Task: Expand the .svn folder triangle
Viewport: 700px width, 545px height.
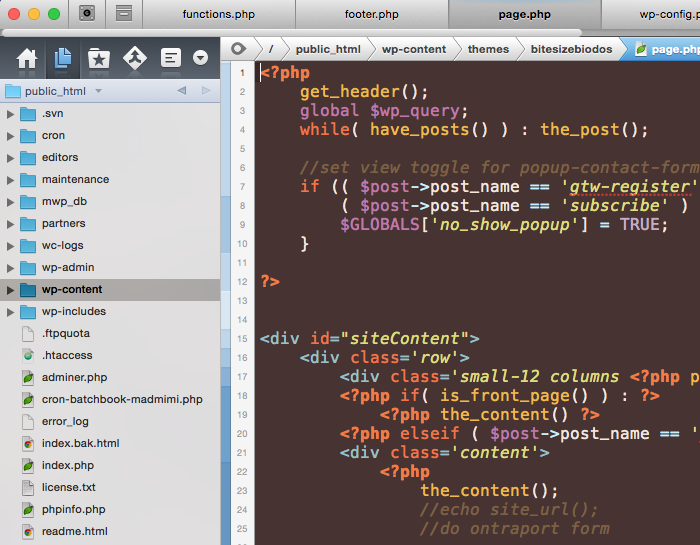Action: (x=10, y=113)
